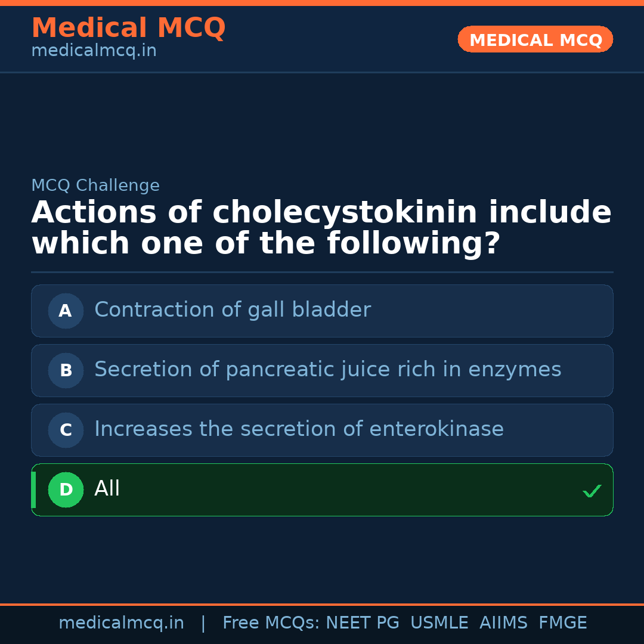Click the orange MEDICAL MCQ badge
The image size is (644, 644).
[535, 40]
